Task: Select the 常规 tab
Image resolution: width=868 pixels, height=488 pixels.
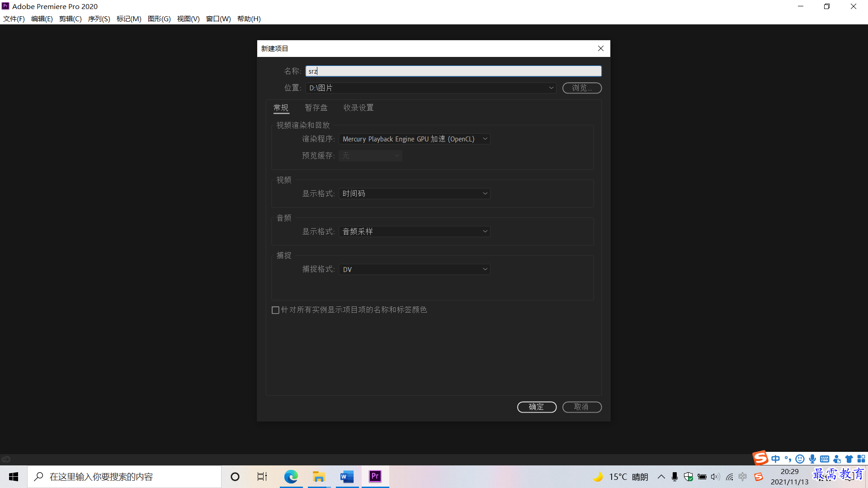Action: click(281, 108)
